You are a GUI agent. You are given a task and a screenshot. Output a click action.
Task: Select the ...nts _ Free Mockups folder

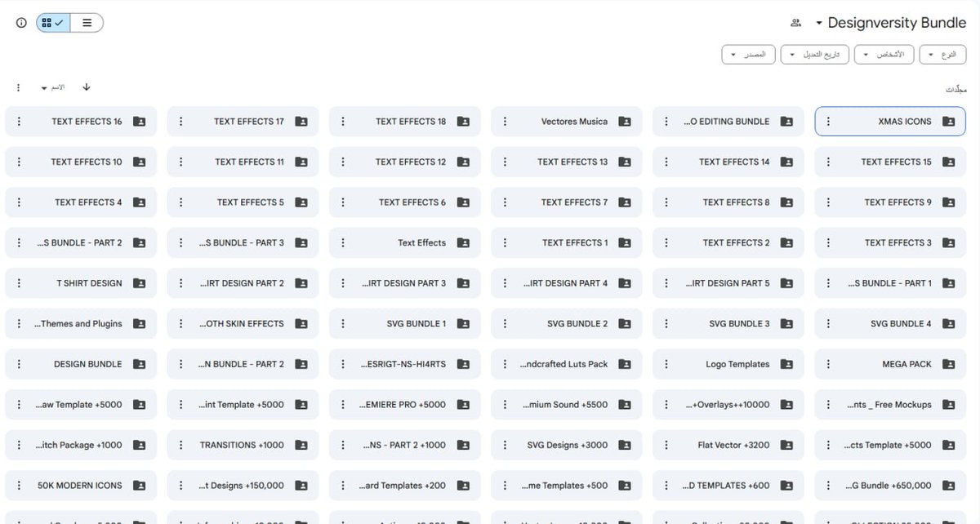click(x=890, y=405)
